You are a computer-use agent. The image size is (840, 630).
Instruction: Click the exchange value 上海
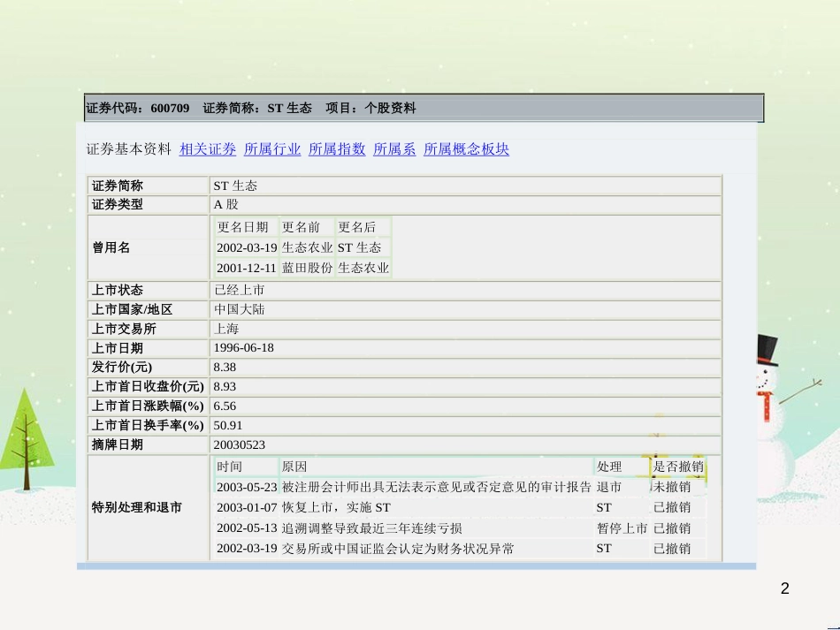click(x=226, y=329)
